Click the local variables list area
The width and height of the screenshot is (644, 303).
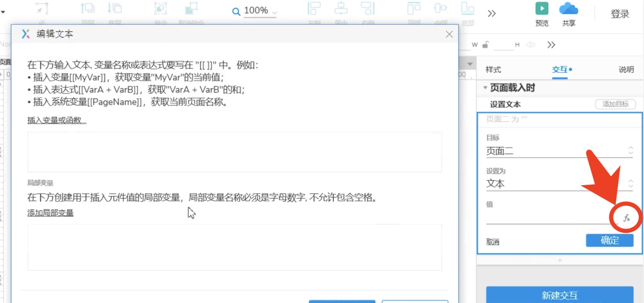click(235, 247)
